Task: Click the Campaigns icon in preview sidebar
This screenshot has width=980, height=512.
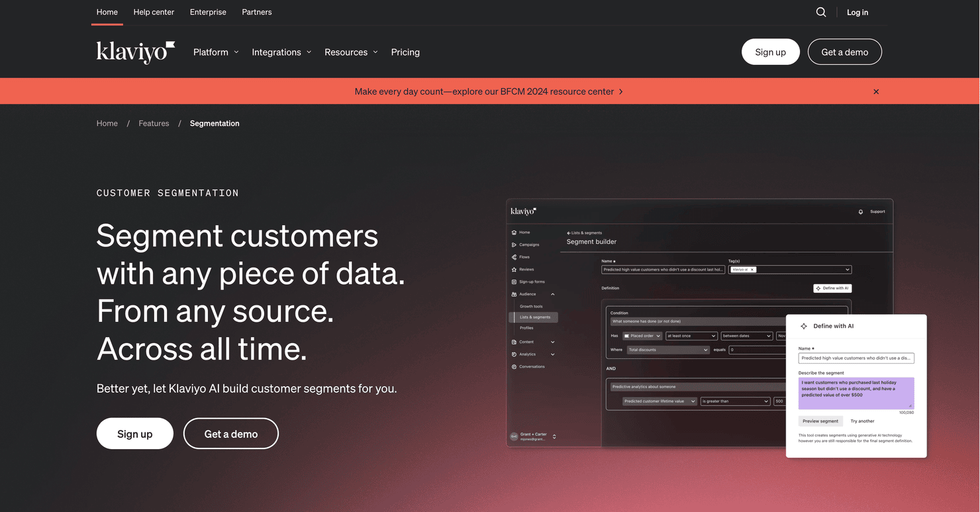Action: [x=514, y=245]
